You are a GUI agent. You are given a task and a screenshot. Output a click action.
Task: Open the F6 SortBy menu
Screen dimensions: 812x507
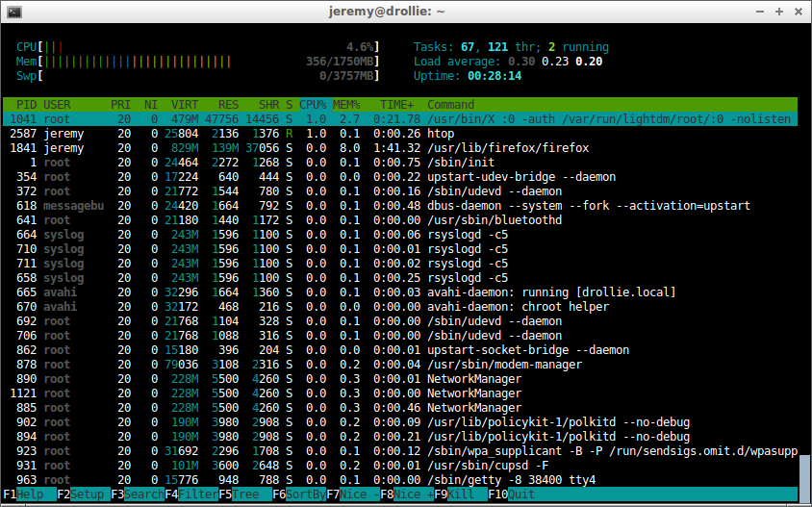(x=299, y=494)
